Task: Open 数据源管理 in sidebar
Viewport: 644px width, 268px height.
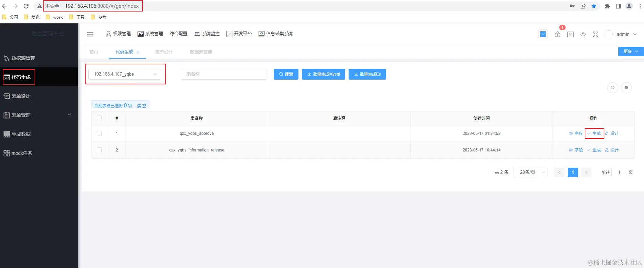Action: click(x=39, y=58)
